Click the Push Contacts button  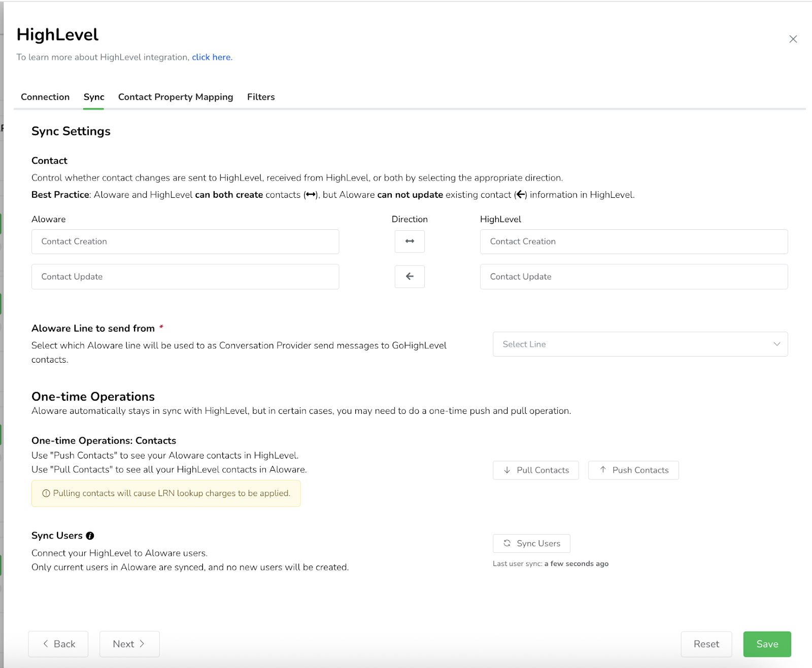tap(633, 470)
